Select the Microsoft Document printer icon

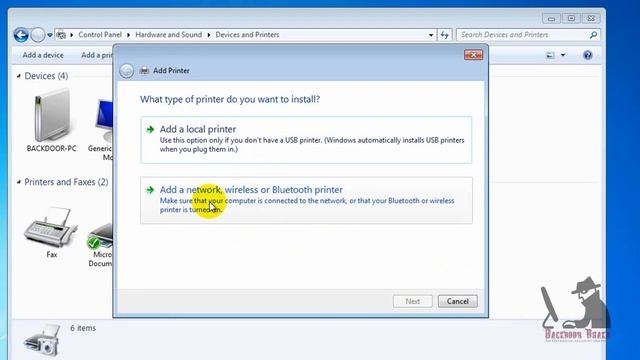(x=100, y=236)
